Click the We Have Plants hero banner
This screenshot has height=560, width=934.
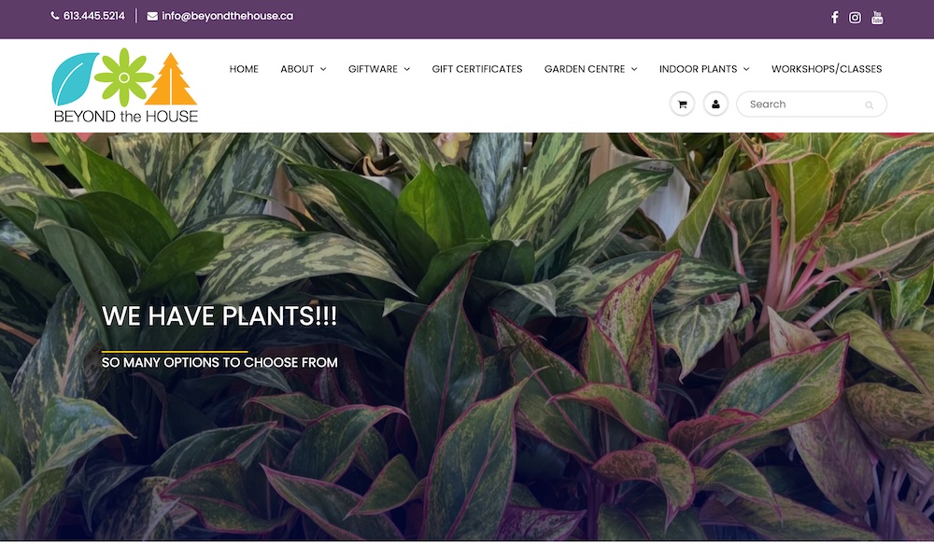pos(467,336)
